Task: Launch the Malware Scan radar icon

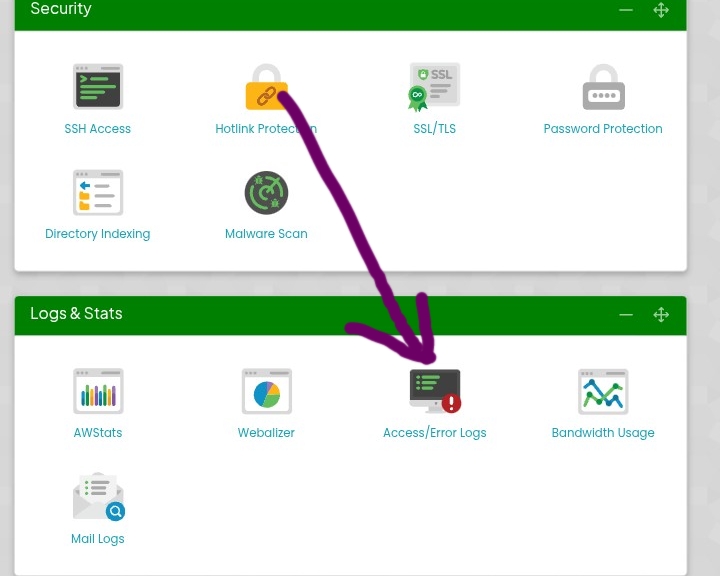Action: (266, 192)
